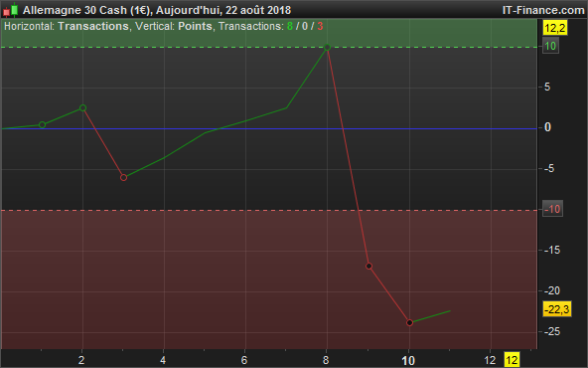The height and width of the screenshot is (368, 588).
Task: Click the yellow 12 label on horizontal axis
Action: (x=512, y=360)
